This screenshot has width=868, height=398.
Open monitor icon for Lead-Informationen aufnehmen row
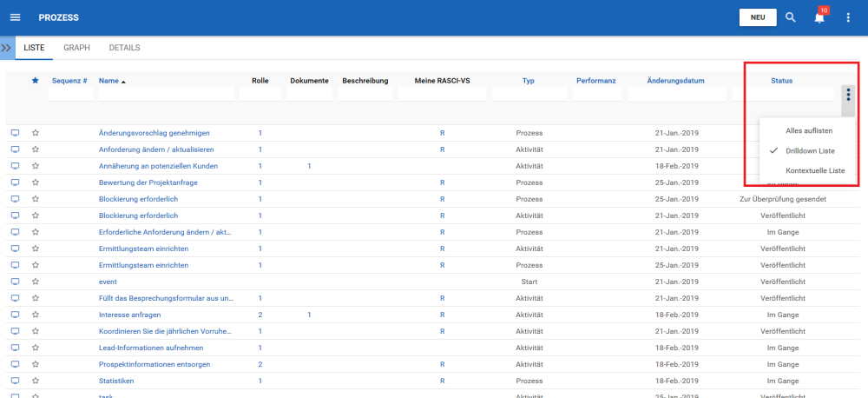pos(16,348)
